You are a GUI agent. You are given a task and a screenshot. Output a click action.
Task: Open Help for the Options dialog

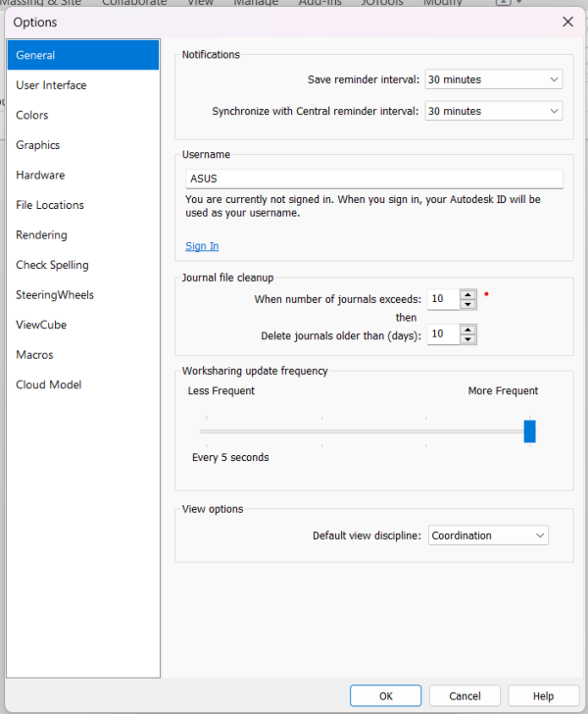click(x=544, y=695)
